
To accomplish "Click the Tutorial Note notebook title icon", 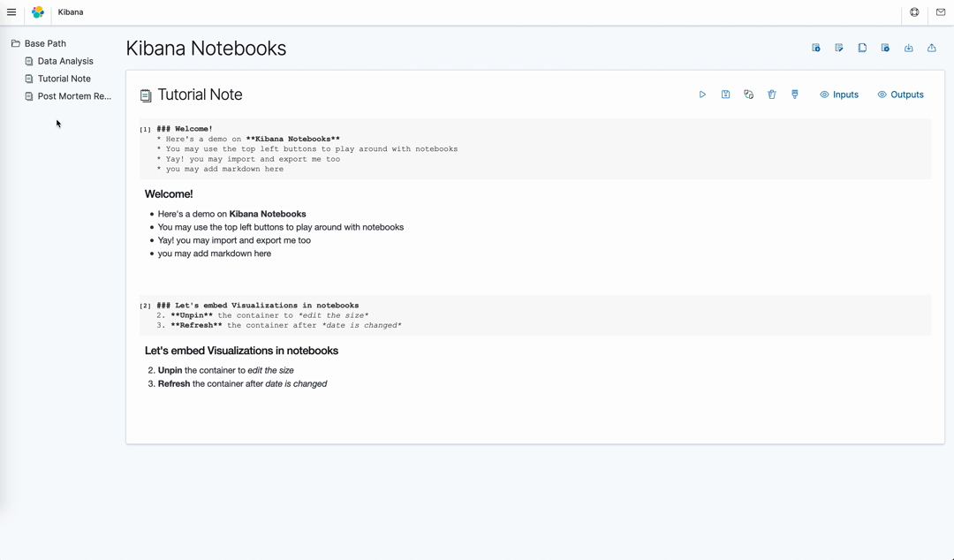I will click(146, 95).
